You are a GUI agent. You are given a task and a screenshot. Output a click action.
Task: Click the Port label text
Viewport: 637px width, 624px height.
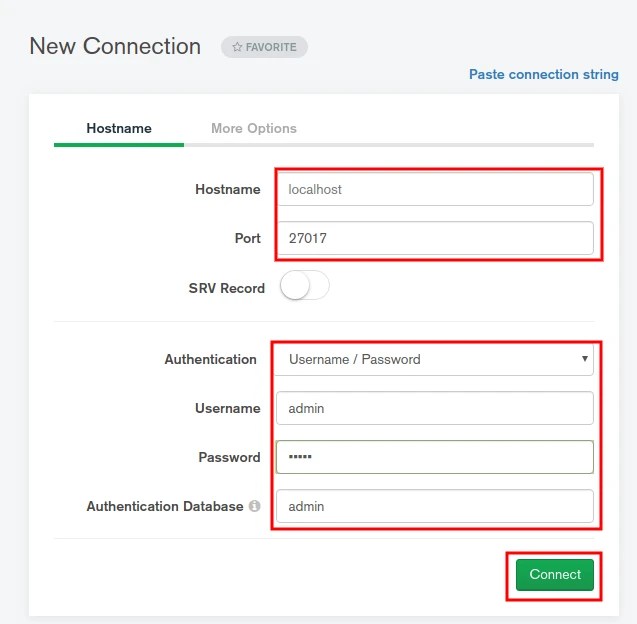click(x=247, y=238)
